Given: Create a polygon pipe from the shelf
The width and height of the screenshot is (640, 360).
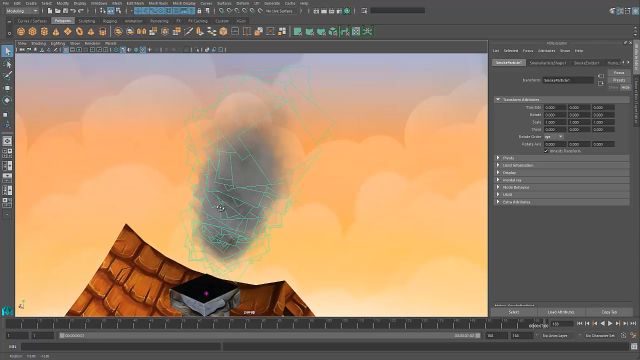Looking at the screenshot, I should pyautogui.click(x=103, y=31).
